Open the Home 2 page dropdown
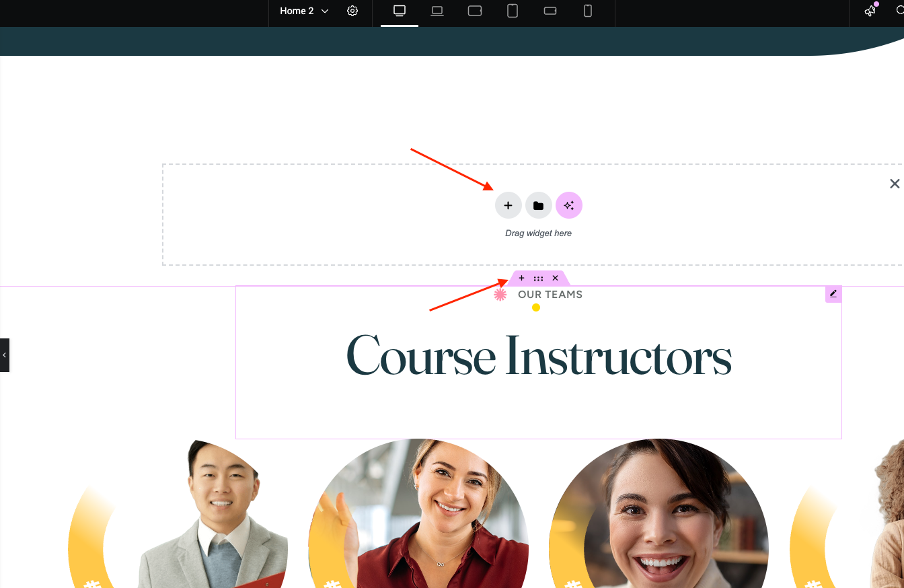 (304, 11)
